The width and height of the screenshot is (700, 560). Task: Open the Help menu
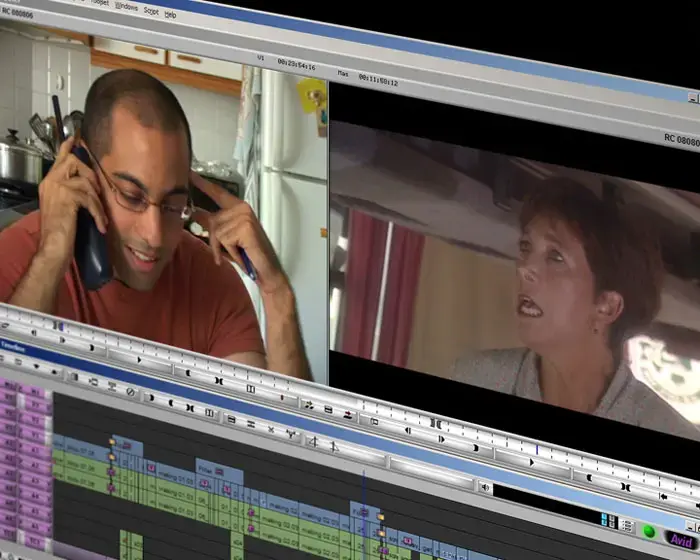coord(170,14)
